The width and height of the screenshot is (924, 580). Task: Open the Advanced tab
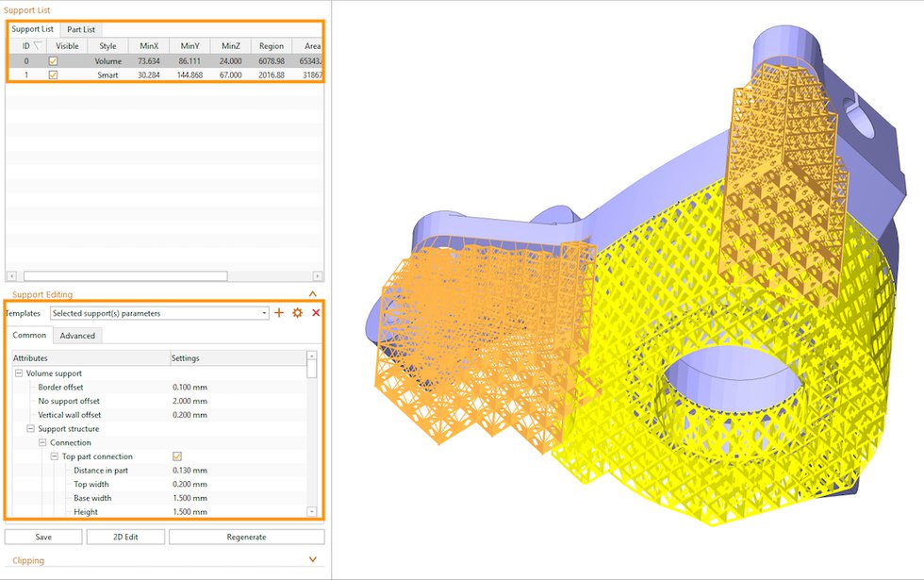(77, 336)
